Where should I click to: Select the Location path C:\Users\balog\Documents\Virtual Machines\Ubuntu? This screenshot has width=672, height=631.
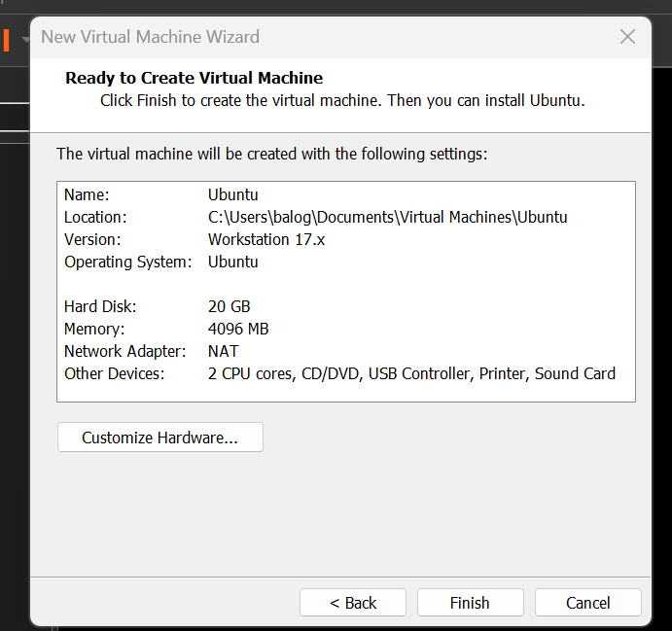[387, 217]
